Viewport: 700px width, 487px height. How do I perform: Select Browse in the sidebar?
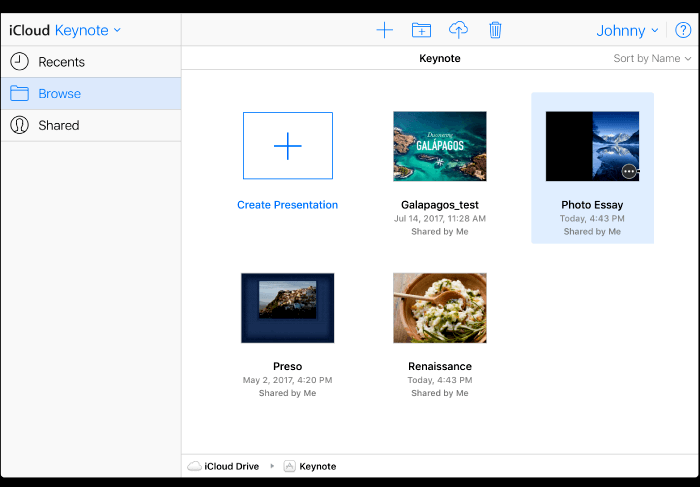91,93
